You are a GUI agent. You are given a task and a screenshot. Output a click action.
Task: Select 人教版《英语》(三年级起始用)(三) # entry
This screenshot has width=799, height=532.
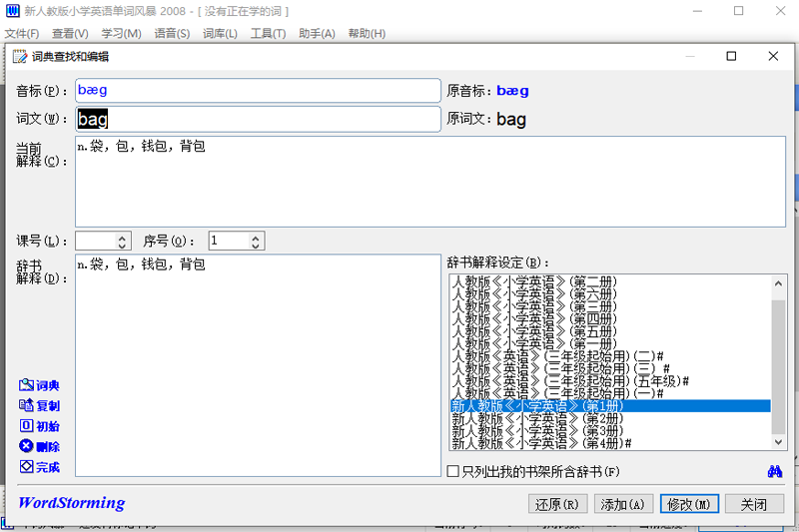click(610, 368)
